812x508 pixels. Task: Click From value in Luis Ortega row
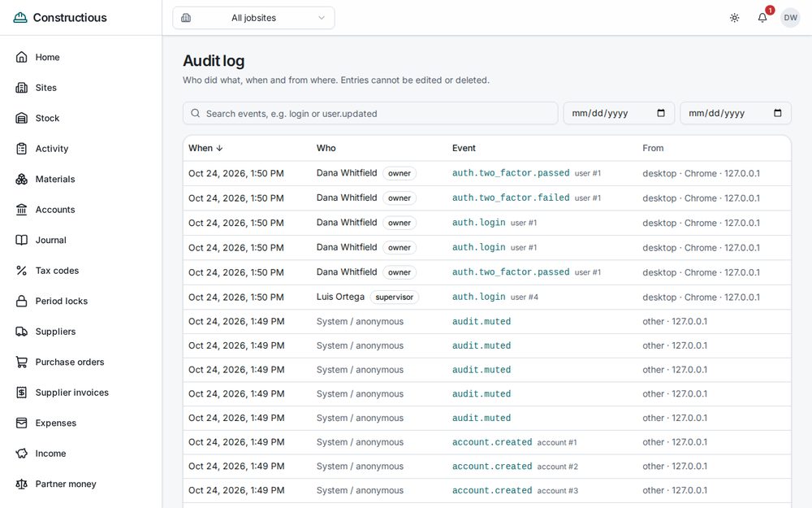coord(702,297)
